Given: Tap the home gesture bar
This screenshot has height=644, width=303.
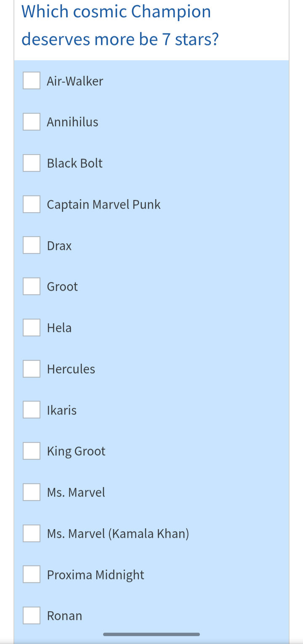Looking at the screenshot, I should click(x=151, y=634).
